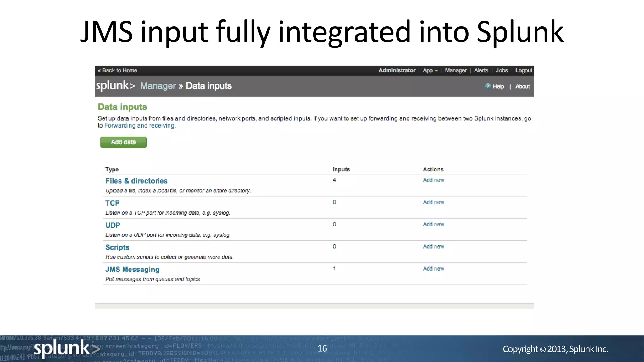This screenshot has width=644, height=362.
Task: Click the slide title 'JMS input fully integrated'
Action: pos(322,32)
